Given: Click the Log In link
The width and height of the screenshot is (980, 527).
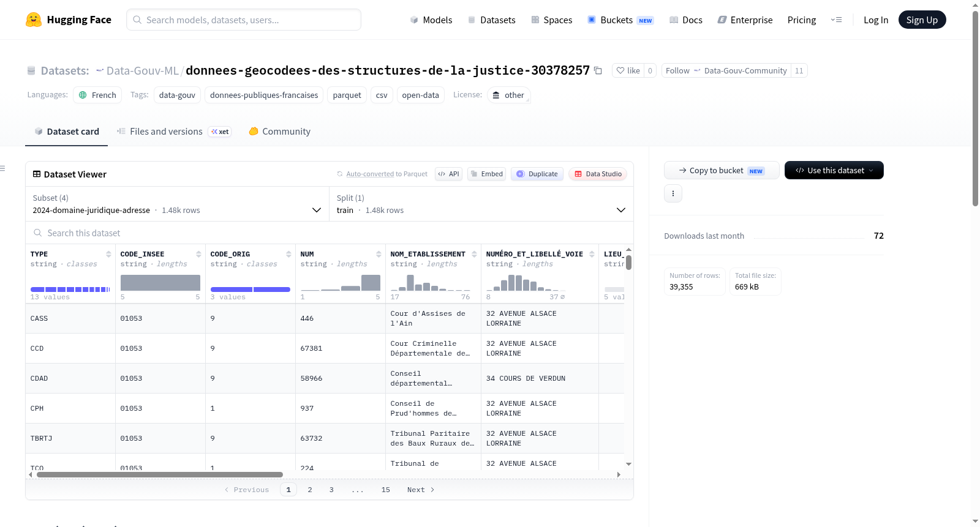Looking at the screenshot, I should [876, 20].
